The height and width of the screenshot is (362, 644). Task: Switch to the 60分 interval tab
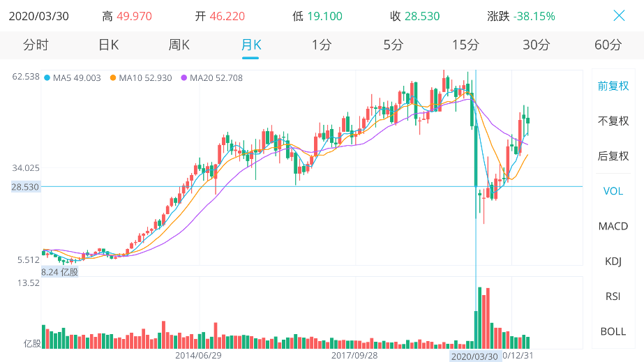(608, 45)
